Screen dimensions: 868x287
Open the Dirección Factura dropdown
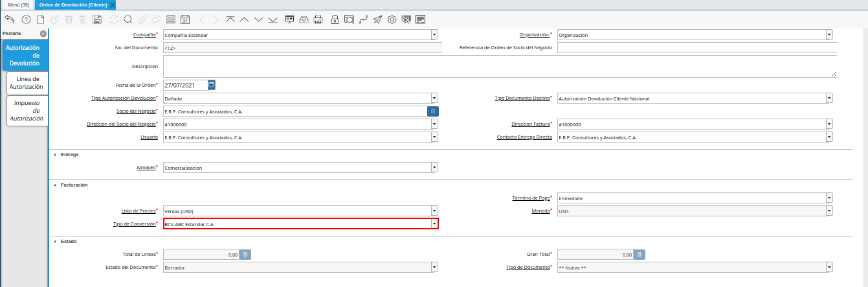click(829, 124)
